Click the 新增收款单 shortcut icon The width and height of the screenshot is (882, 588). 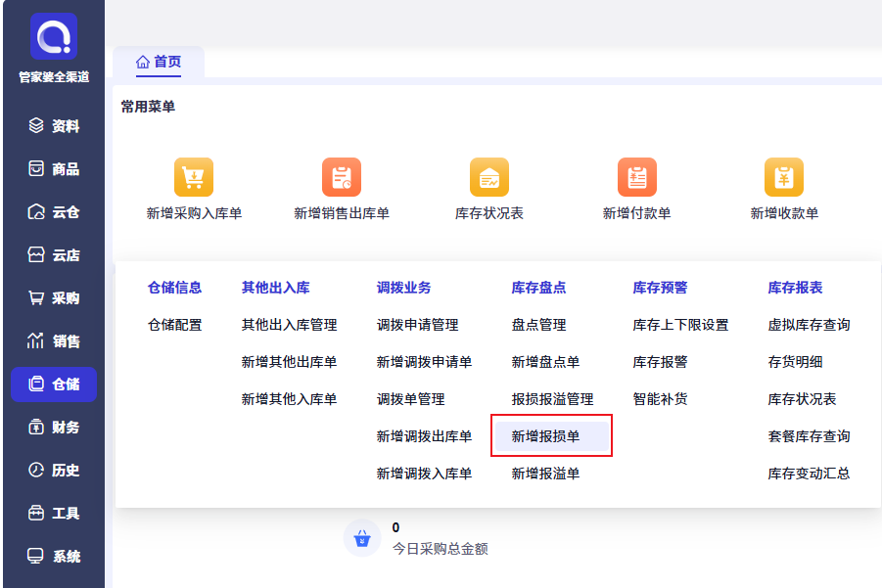pyautogui.click(x=784, y=177)
